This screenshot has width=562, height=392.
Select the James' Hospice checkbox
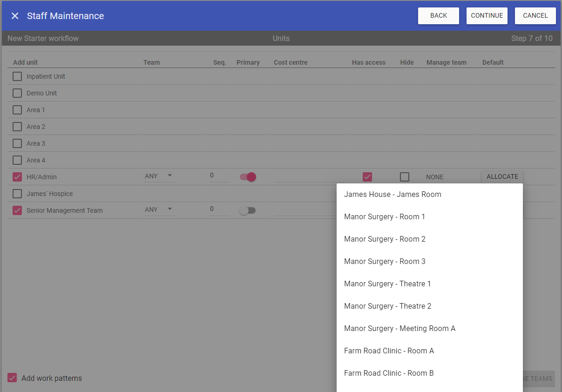pyautogui.click(x=17, y=194)
